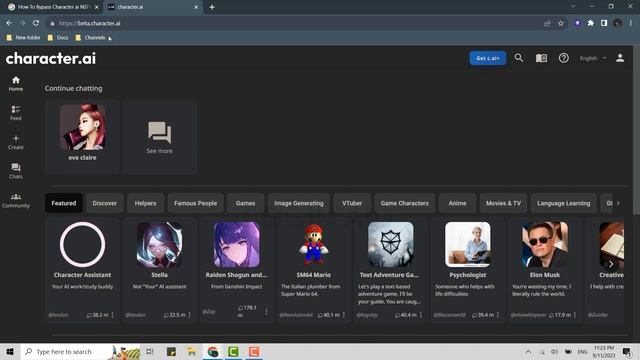
Task: Click the Windows Start button
Action: pyautogui.click(x=10, y=351)
